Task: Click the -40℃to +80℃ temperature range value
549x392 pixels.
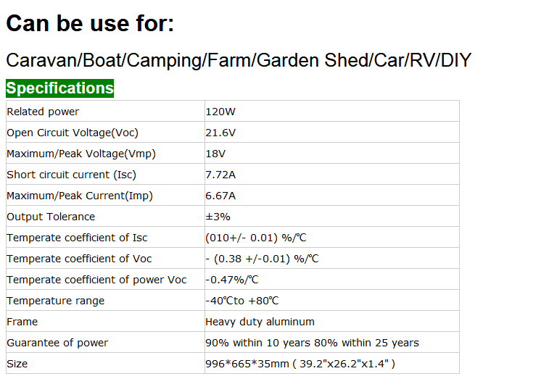Action: 242,301
